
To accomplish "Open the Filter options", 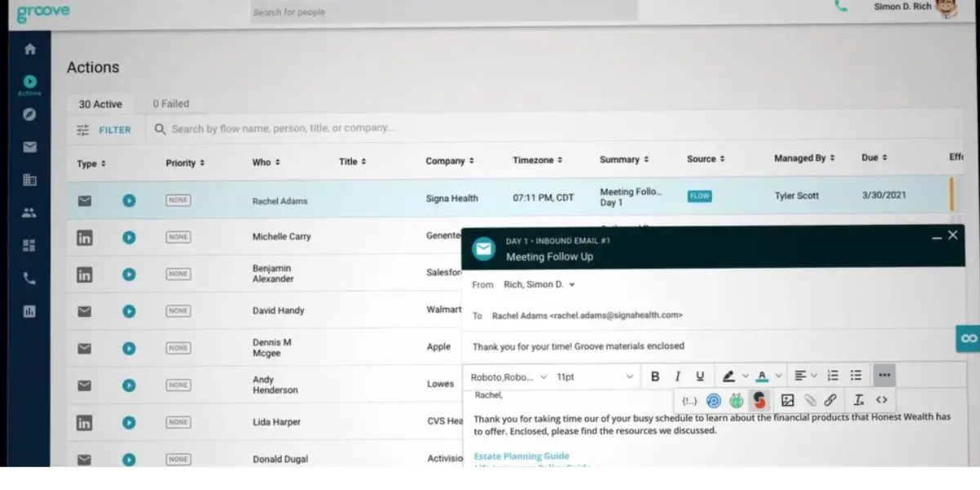I will [104, 130].
